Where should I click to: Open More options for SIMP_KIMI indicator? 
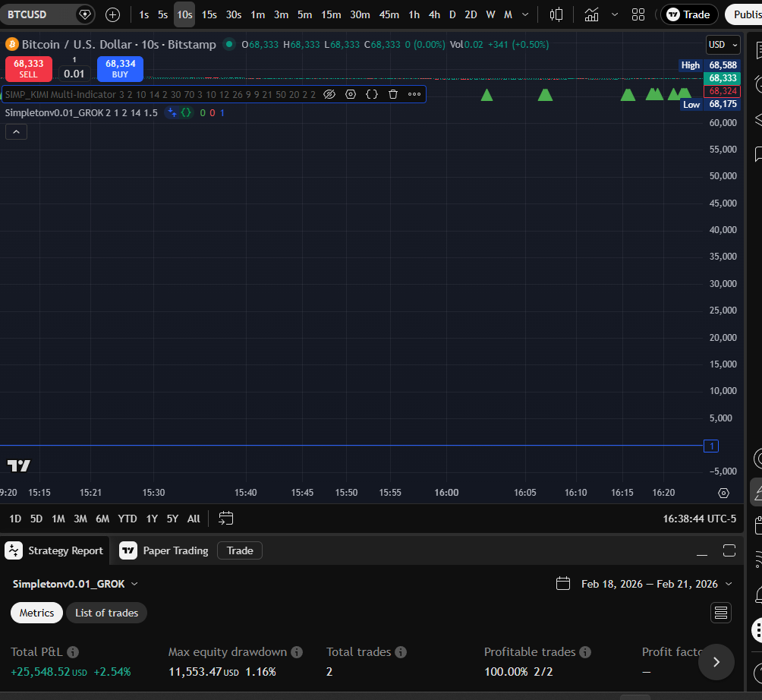[414, 94]
